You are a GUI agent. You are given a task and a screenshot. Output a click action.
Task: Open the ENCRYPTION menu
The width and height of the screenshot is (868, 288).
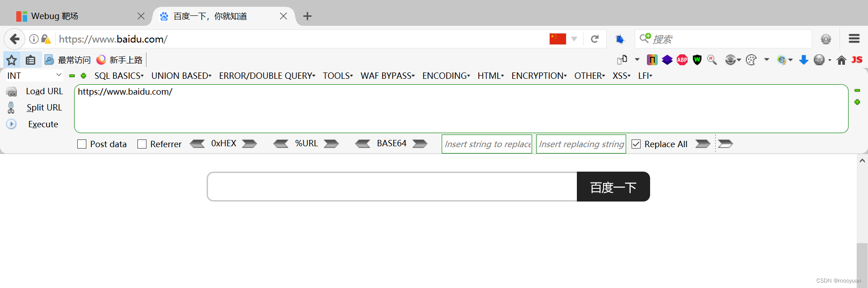pyautogui.click(x=539, y=76)
